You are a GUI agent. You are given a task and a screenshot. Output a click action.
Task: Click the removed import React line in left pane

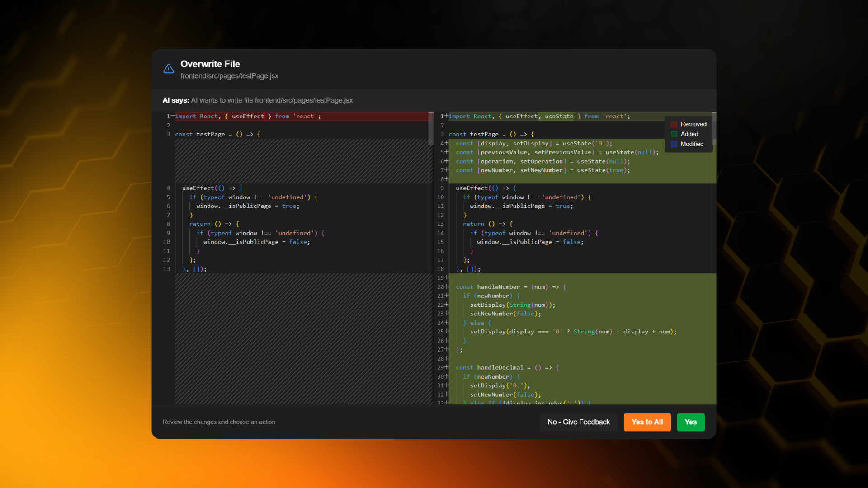[248, 117]
